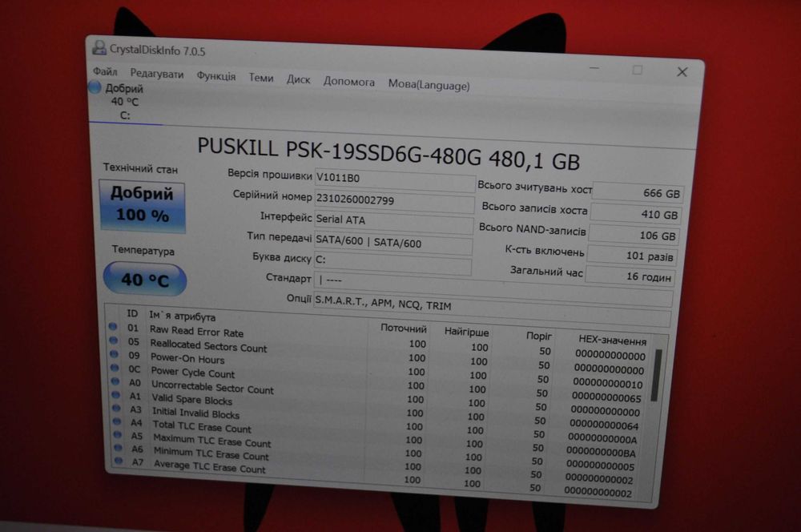Click the status dot for Power Cycle Count
Image resolution: width=801 pixels, height=532 pixels.
point(115,368)
